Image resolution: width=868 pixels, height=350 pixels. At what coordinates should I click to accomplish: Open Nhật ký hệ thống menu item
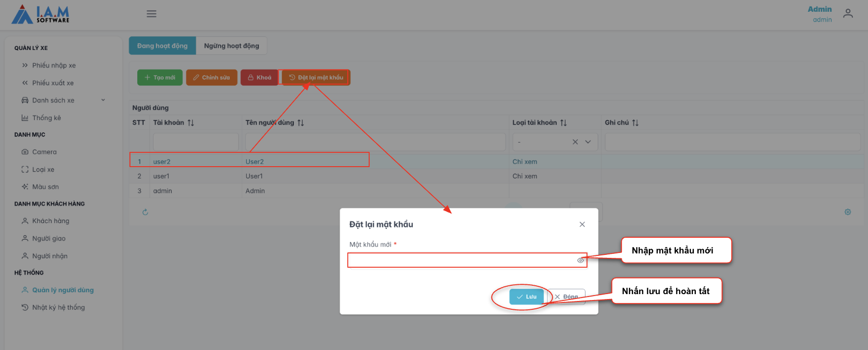pyautogui.click(x=58, y=307)
